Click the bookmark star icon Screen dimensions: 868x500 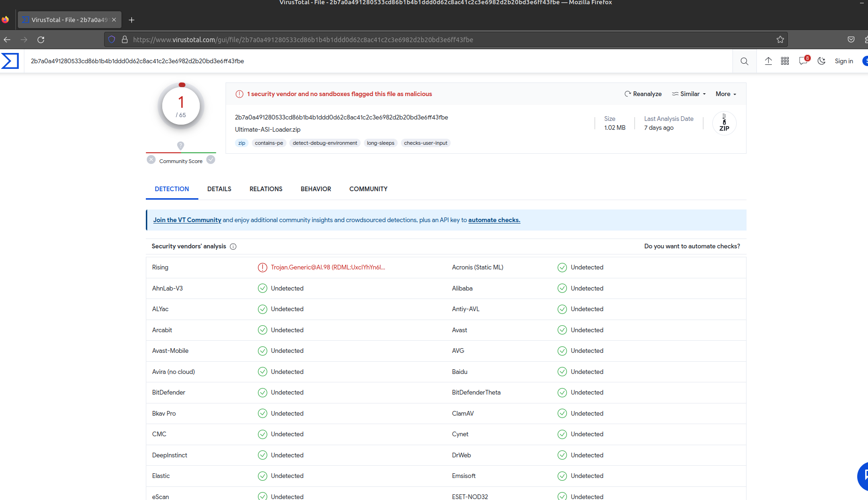coord(780,40)
